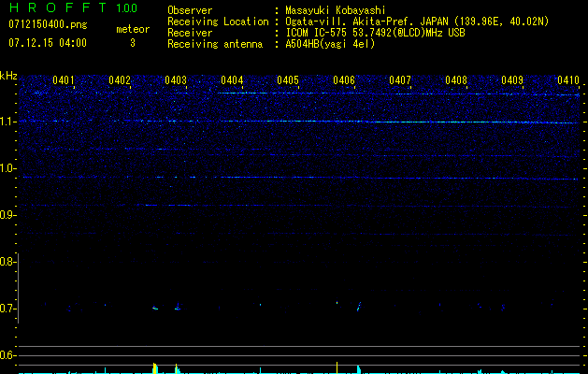588x374 pixels.
Task: Click the 0405 time label
Action: coord(288,80)
